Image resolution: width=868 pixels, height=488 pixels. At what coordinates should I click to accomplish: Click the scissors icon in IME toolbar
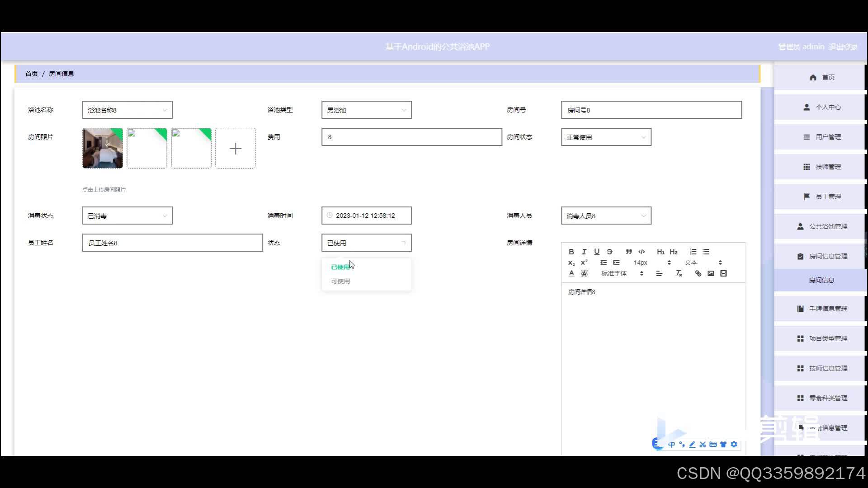click(703, 444)
